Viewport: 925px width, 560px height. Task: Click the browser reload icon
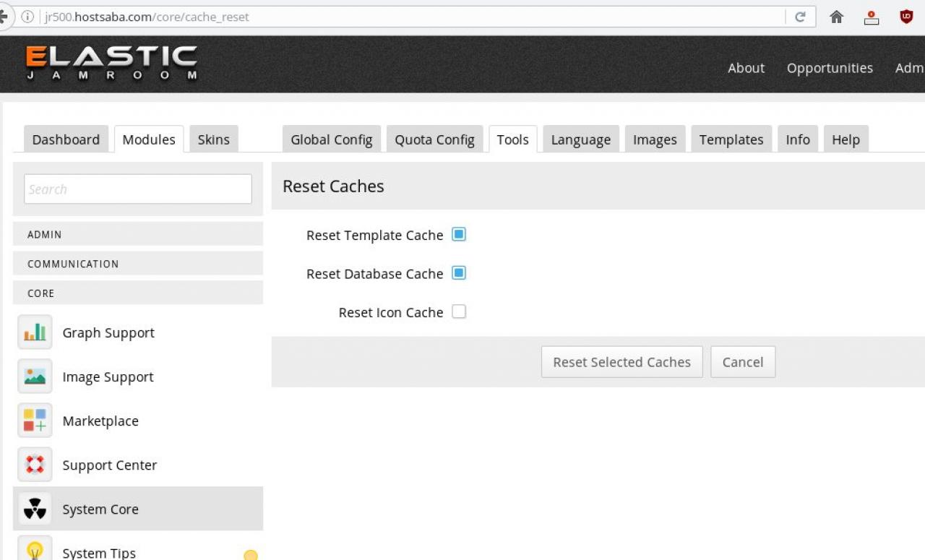coord(800,17)
